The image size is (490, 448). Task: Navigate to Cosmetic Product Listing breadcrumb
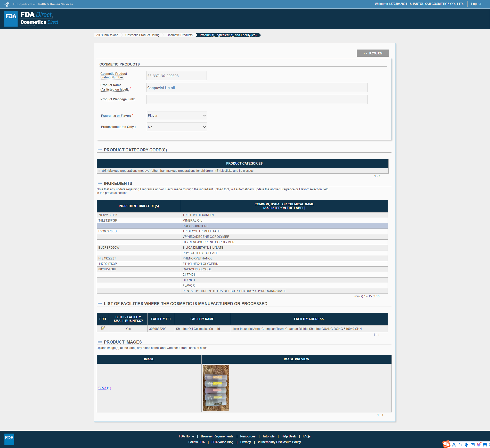point(142,35)
